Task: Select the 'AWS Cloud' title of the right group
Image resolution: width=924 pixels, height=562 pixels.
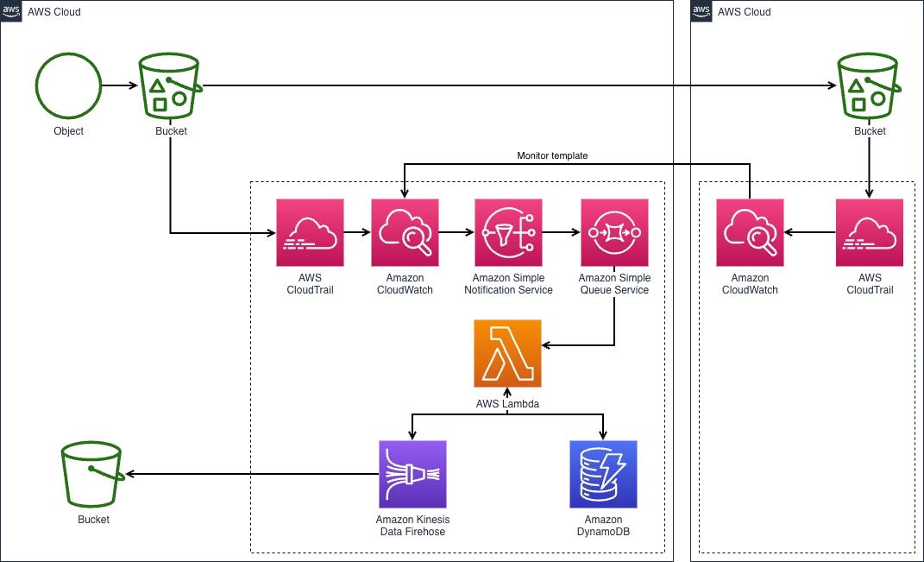Action: coord(745,12)
